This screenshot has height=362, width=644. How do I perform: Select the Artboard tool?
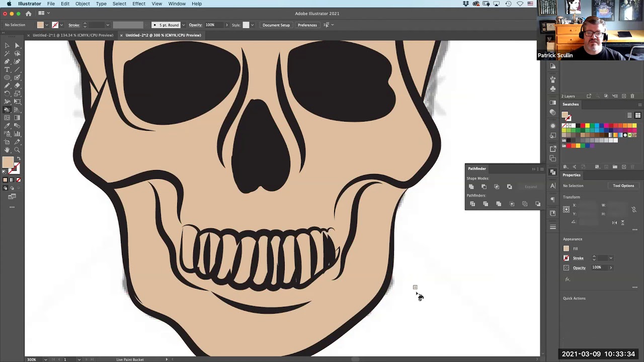(7, 142)
